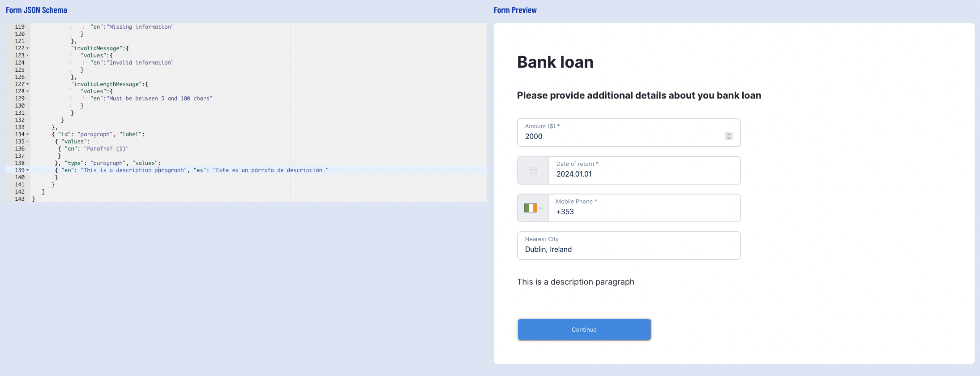
Task: Click the Nearest City text field
Action: (x=629, y=249)
